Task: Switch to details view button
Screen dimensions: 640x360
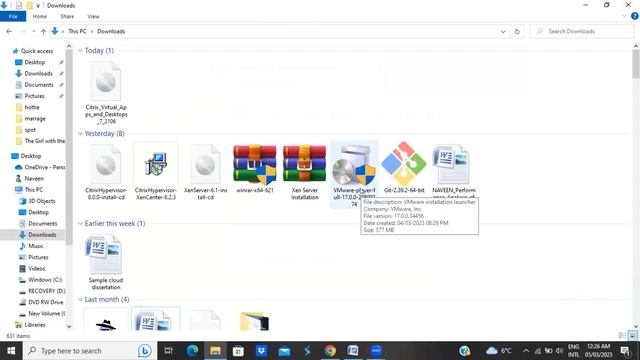Action: click(622, 336)
